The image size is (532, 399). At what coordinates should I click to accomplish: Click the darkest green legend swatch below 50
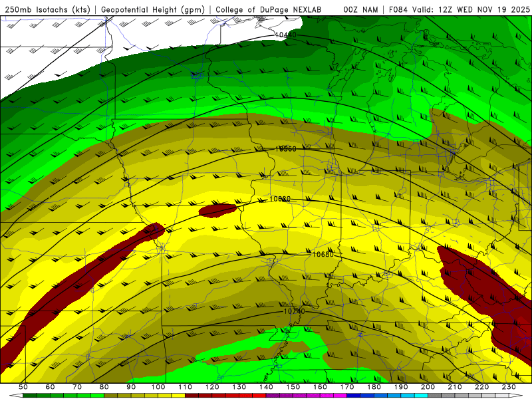point(30,396)
